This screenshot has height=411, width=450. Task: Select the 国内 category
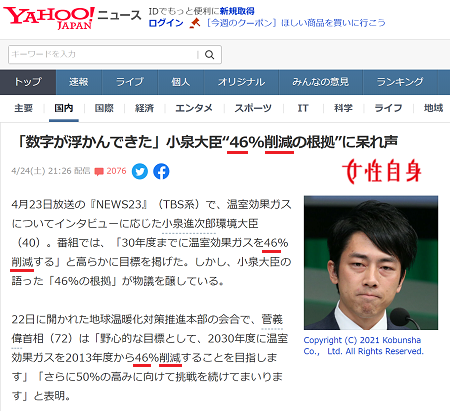point(64,108)
